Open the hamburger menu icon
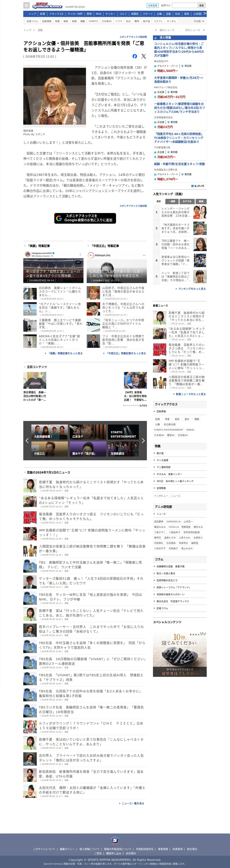The height and width of the screenshot is (868, 230). coord(26,5)
